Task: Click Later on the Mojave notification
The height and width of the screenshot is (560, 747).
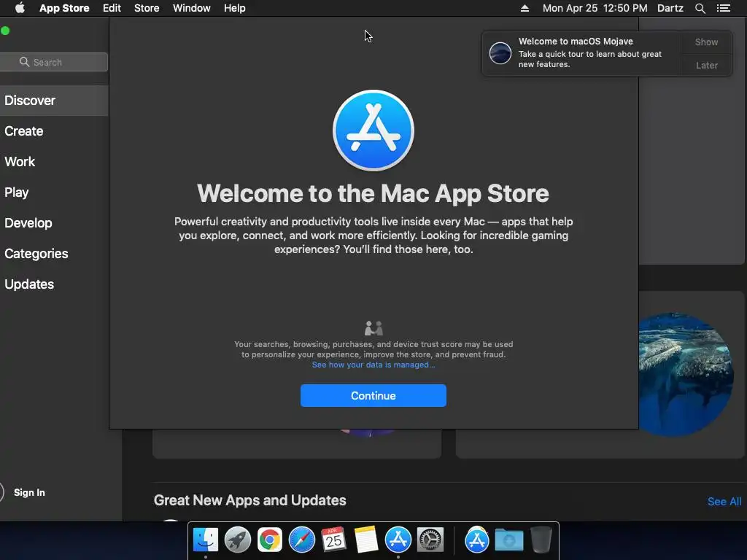Action: pos(706,65)
